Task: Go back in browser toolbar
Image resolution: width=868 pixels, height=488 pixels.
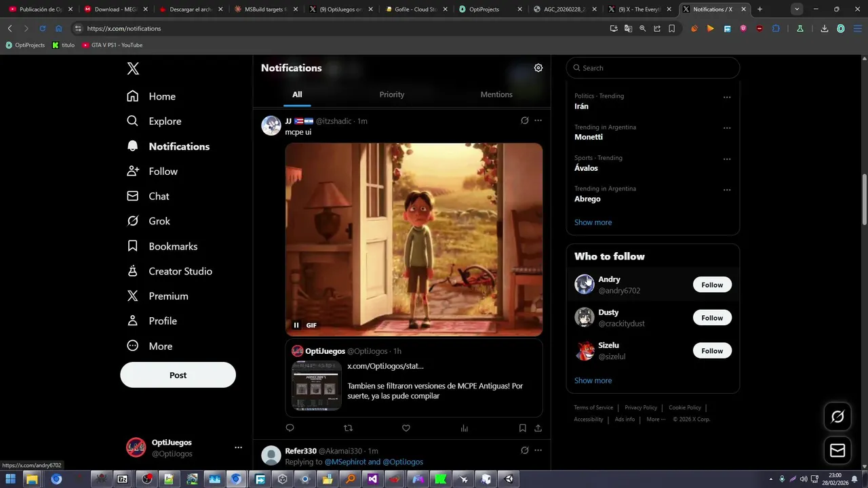Action: [x=9, y=28]
